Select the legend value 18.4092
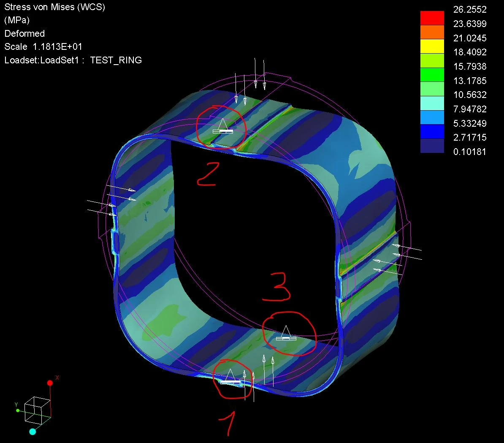The width and height of the screenshot is (504, 443). tap(470, 52)
